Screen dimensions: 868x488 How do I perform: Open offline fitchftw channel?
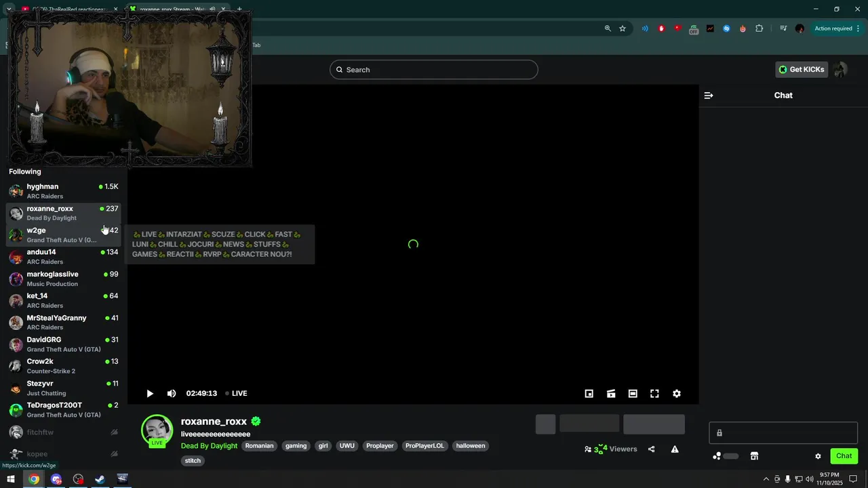pos(64,432)
